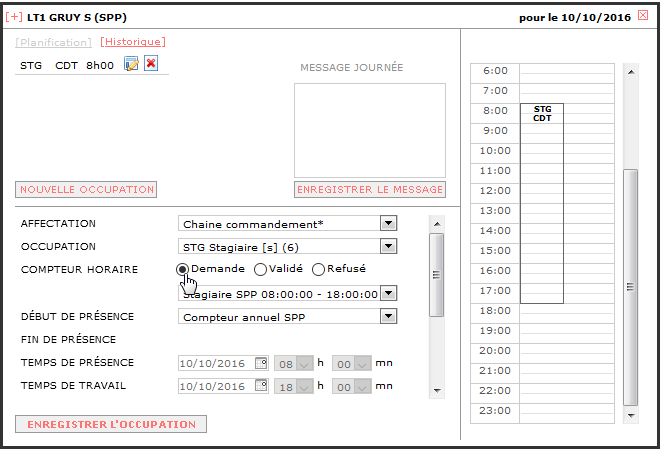
Task: Click the form scrollbar up arrow
Action: tap(437, 224)
